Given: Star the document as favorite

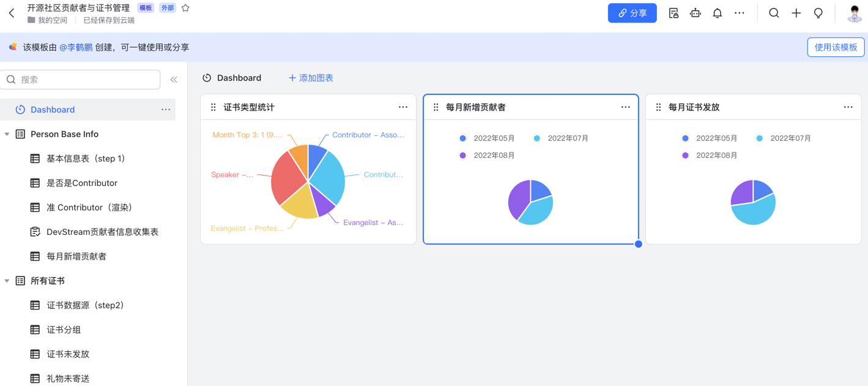Looking at the screenshot, I should tap(185, 8).
